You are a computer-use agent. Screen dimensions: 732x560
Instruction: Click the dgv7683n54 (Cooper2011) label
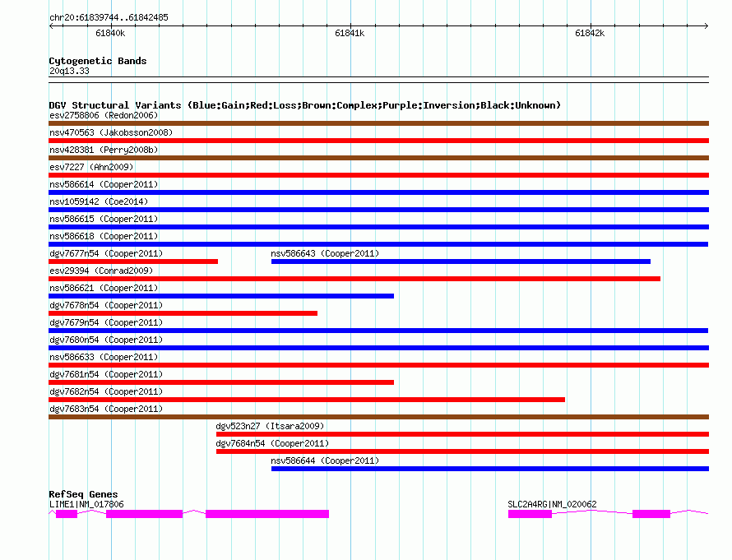point(106,409)
